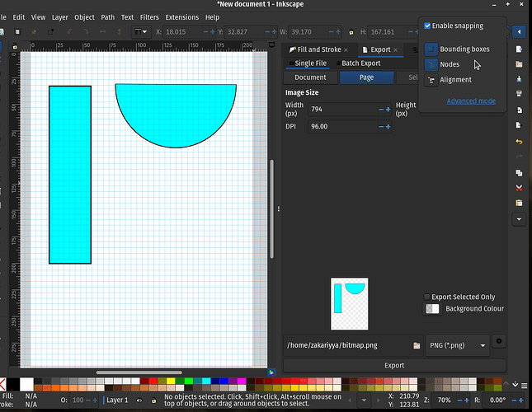This screenshot has width=532, height=412.
Task: Open the Background Colour swatch picker
Action: (432, 309)
